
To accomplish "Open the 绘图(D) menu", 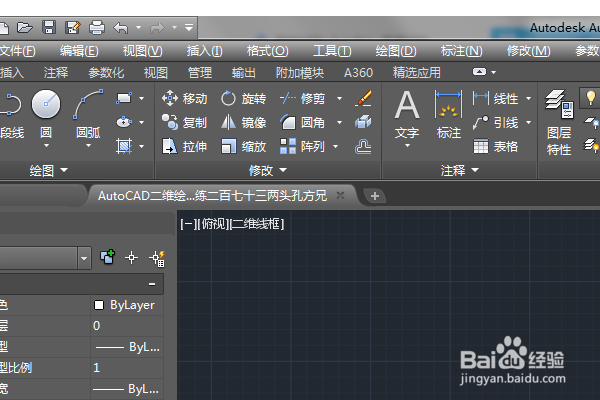I will pyautogui.click(x=396, y=51).
